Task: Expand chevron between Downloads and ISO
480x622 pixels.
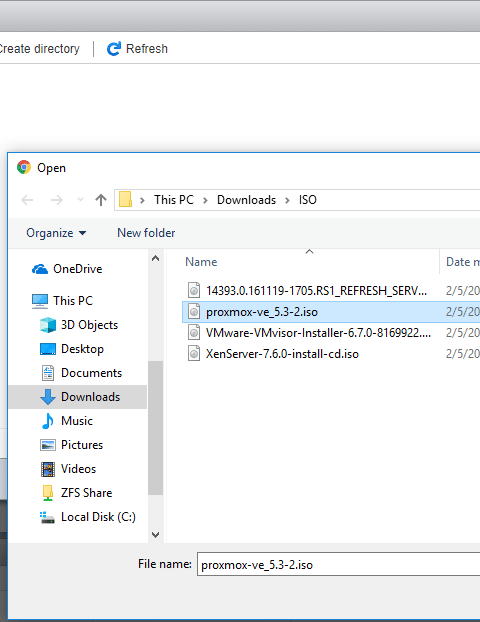Action: [287, 200]
